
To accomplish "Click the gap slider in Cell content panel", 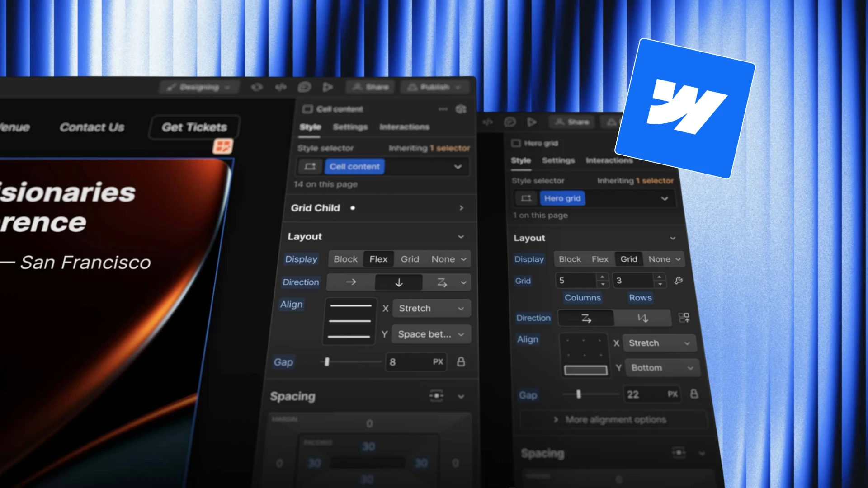I will pos(350,362).
